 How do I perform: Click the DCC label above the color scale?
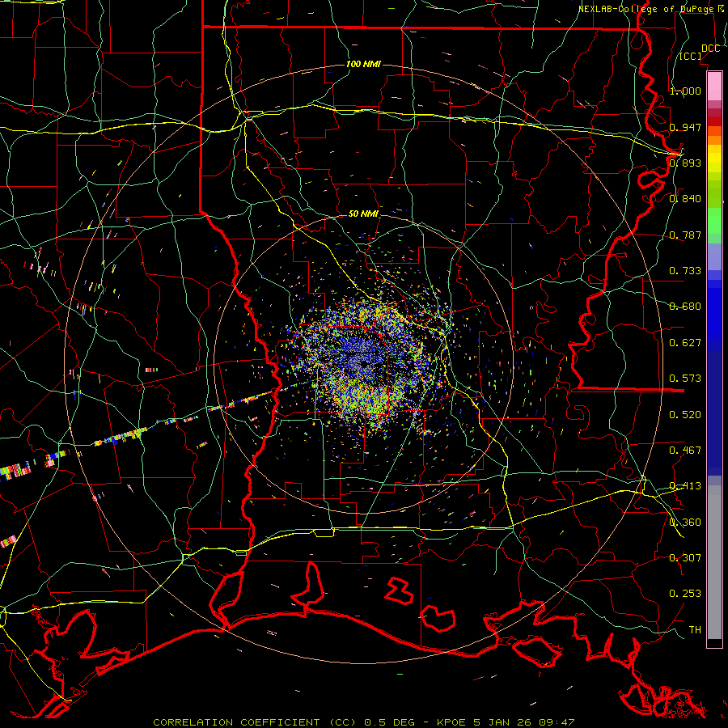[711, 49]
